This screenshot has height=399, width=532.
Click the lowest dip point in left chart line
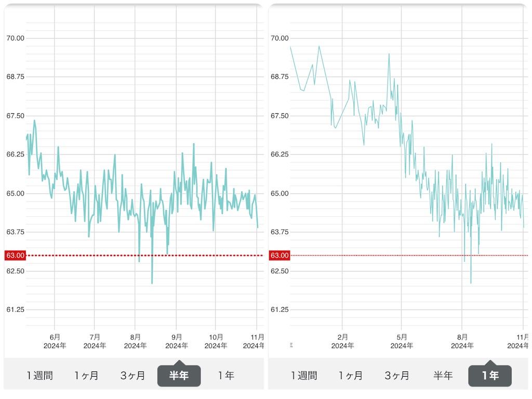pyautogui.click(x=152, y=283)
